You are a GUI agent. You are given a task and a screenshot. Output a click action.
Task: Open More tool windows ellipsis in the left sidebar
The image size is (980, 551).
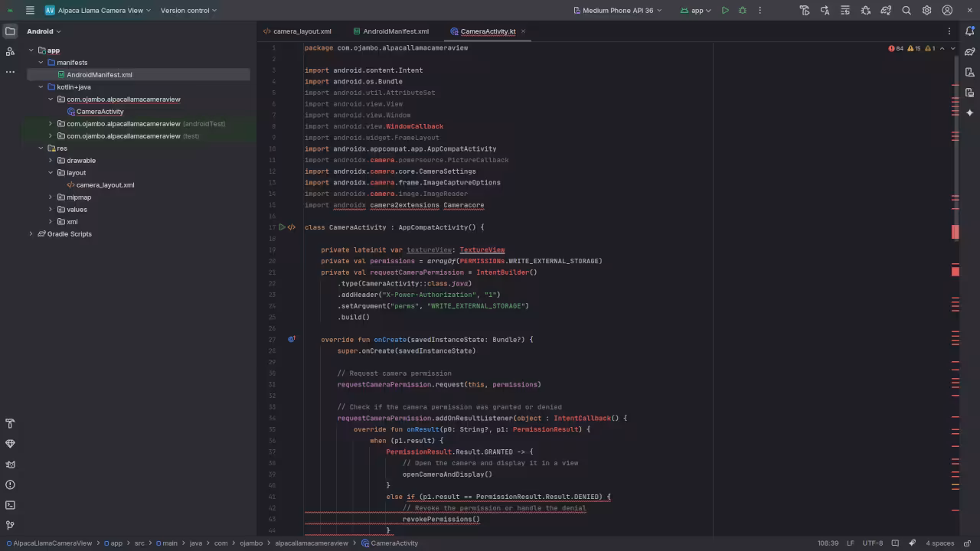pos(10,72)
